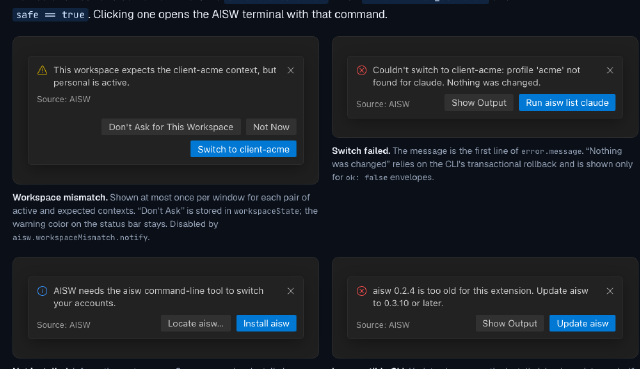Click the "Source: AISW" label in workspace warning
Image resolution: width=640 pixels, height=369 pixels.
pyautogui.click(x=64, y=99)
